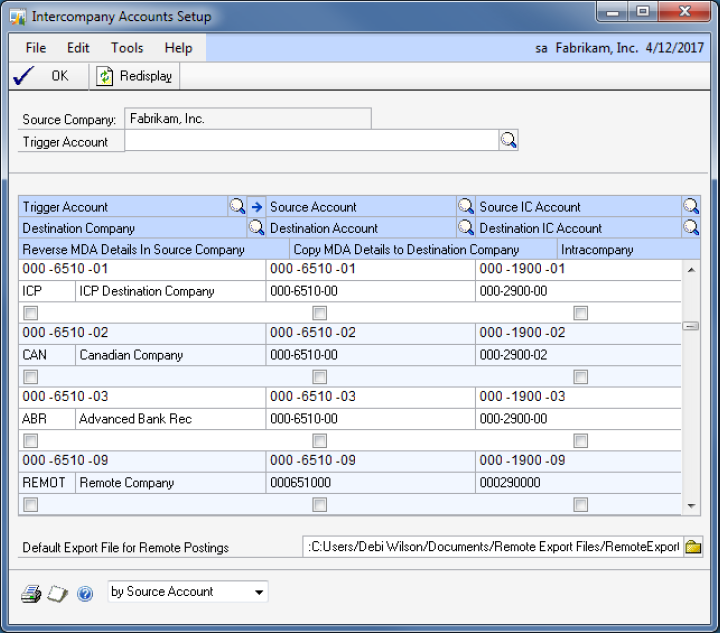Click the Trigger Account input field

click(311, 141)
